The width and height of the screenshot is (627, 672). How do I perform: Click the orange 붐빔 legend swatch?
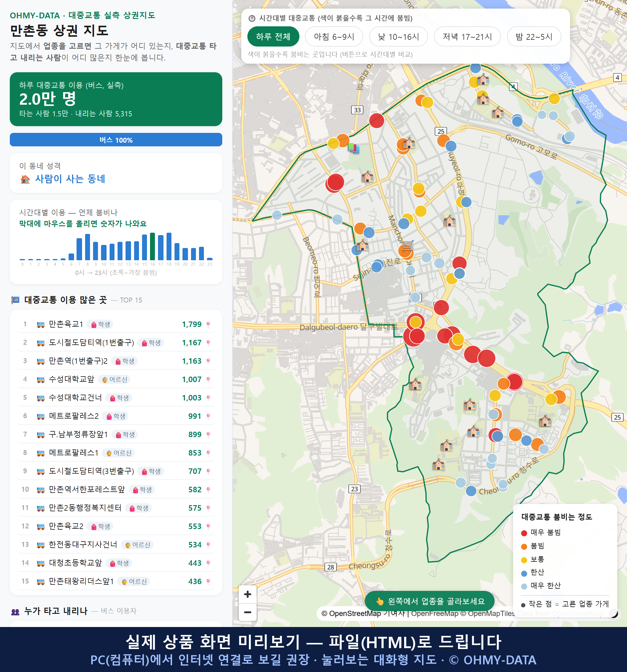click(524, 546)
